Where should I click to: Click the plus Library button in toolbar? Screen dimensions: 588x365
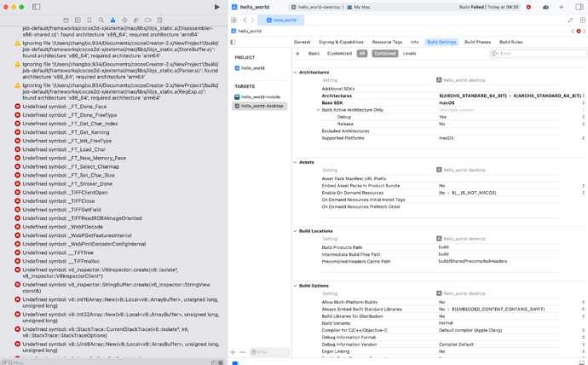pos(562,7)
